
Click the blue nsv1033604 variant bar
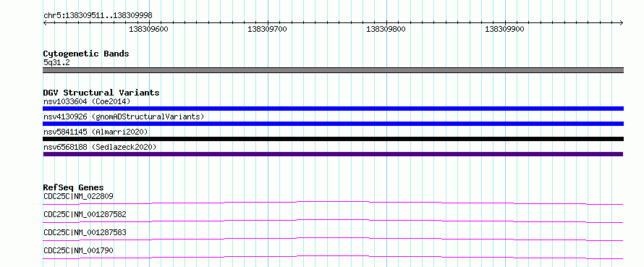click(333, 109)
